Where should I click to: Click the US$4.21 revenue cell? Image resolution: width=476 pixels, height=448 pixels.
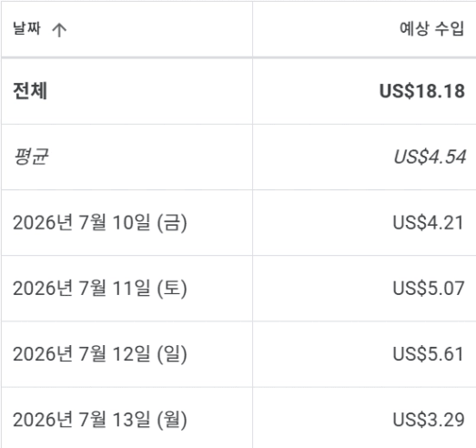[x=429, y=222]
